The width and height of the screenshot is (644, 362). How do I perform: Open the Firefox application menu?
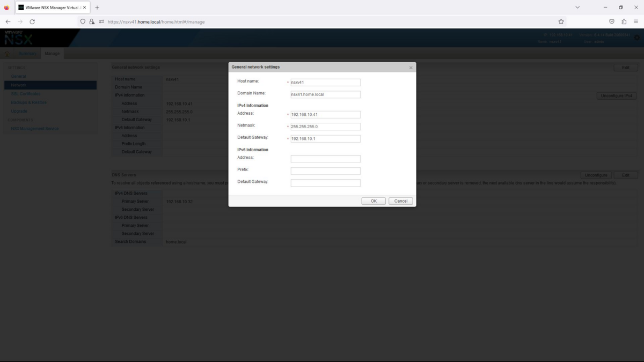pyautogui.click(x=636, y=22)
